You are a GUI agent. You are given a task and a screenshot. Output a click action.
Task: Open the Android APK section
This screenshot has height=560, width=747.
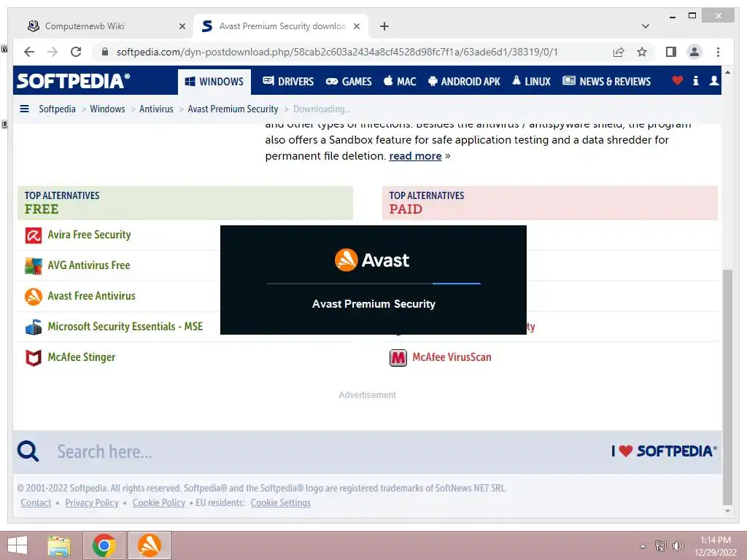coord(464,82)
